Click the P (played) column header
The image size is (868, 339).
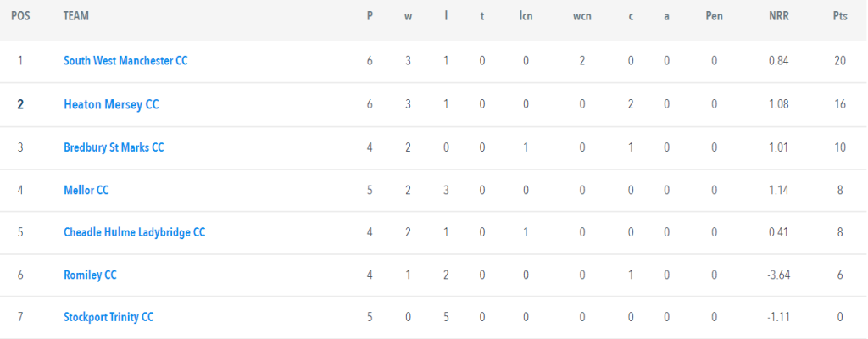tap(370, 16)
